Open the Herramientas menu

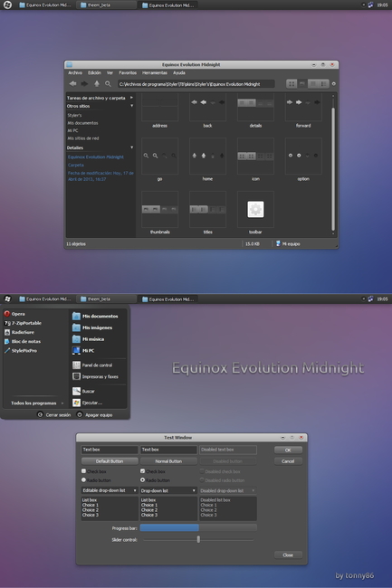pyautogui.click(x=155, y=72)
